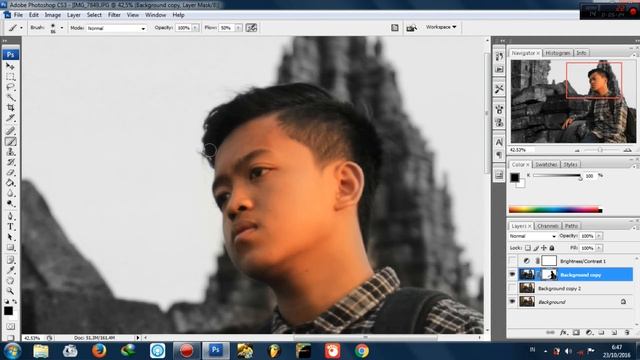Select the Blur tool
640x360 pixels.
pos(11,193)
